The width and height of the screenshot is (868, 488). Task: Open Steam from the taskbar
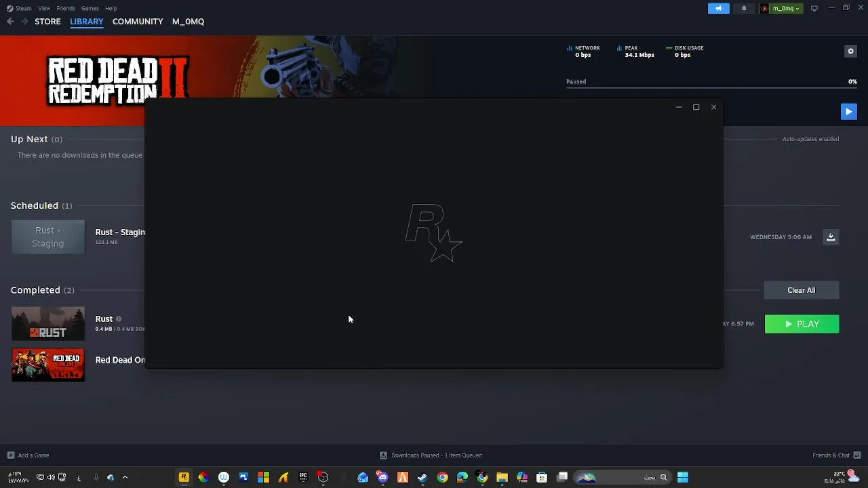(x=422, y=477)
